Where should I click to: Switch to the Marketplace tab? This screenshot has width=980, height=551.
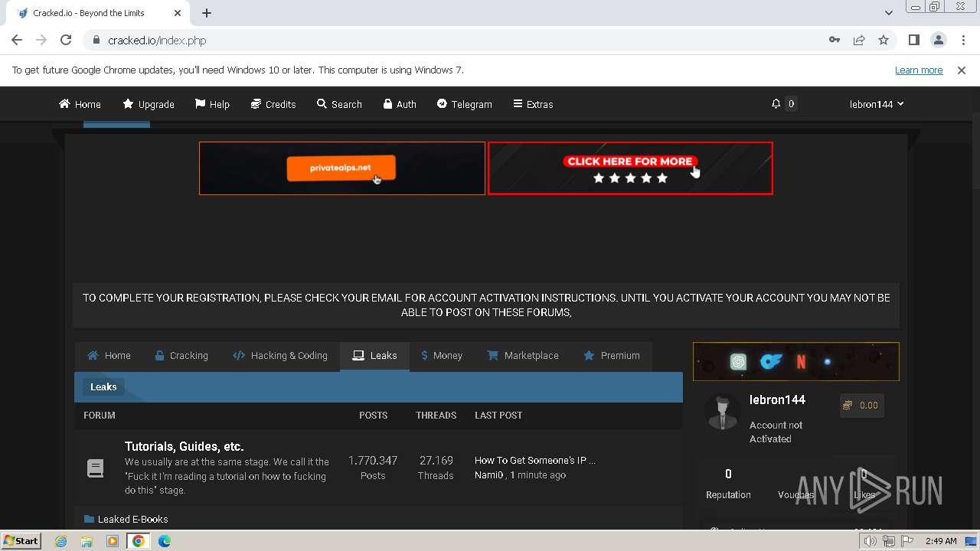pos(523,356)
